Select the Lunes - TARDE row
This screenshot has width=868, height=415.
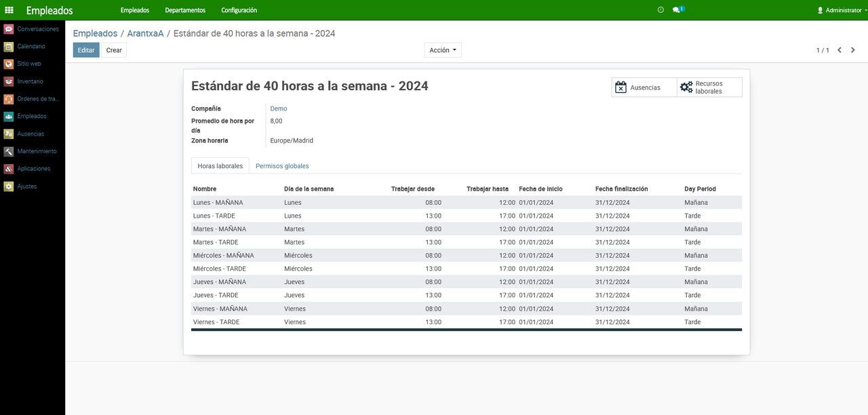click(467, 216)
